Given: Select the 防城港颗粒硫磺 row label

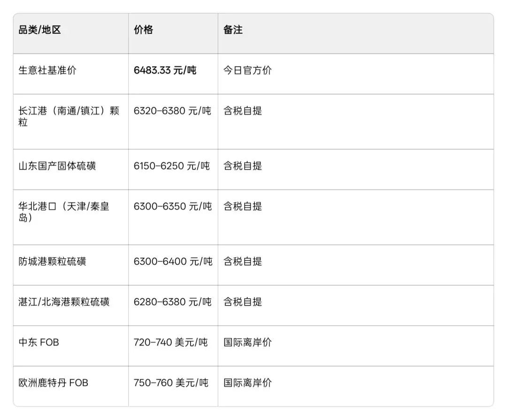Looking at the screenshot, I should 52,261.
